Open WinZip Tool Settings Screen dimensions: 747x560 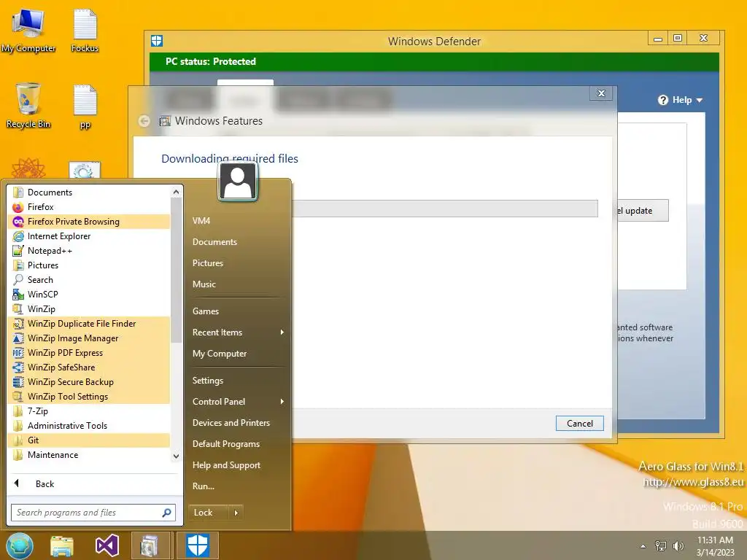[89, 397]
